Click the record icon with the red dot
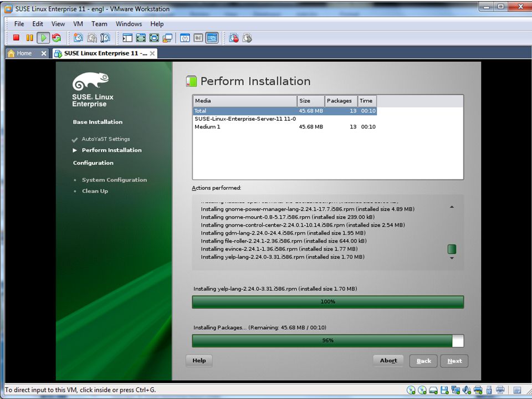The width and height of the screenshot is (532, 399). [234, 38]
